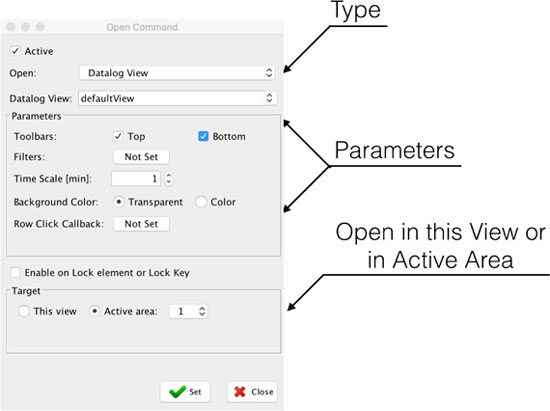The width and height of the screenshot is (550, 411).
Task: Click the red window close light
Action: tap(11, 27)
